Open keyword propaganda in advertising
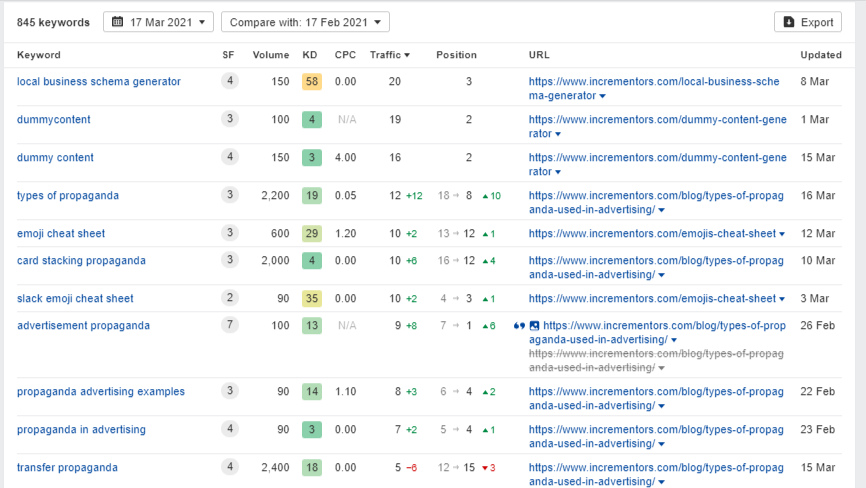The width and height of the screenshot is (866, 488). coord(81,429)
